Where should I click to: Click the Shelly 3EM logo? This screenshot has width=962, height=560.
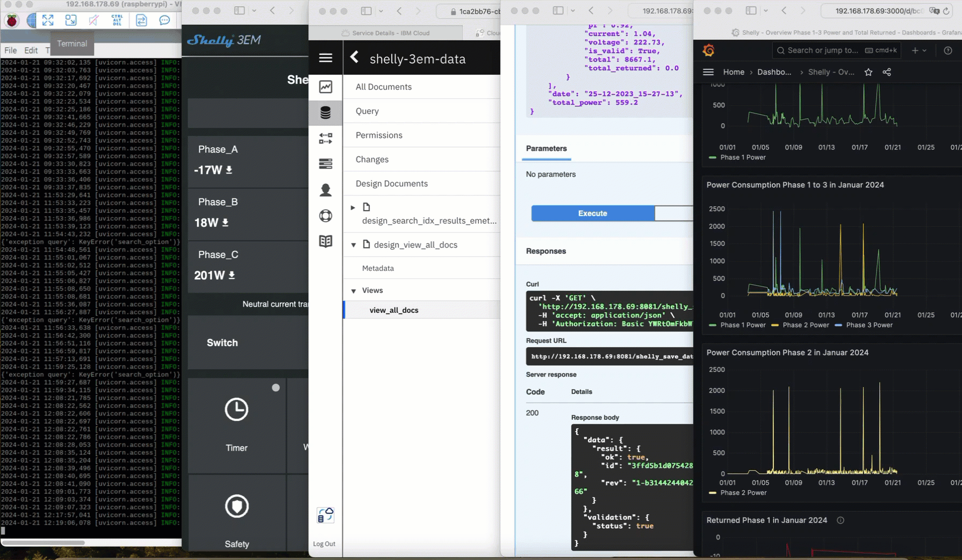224,40
